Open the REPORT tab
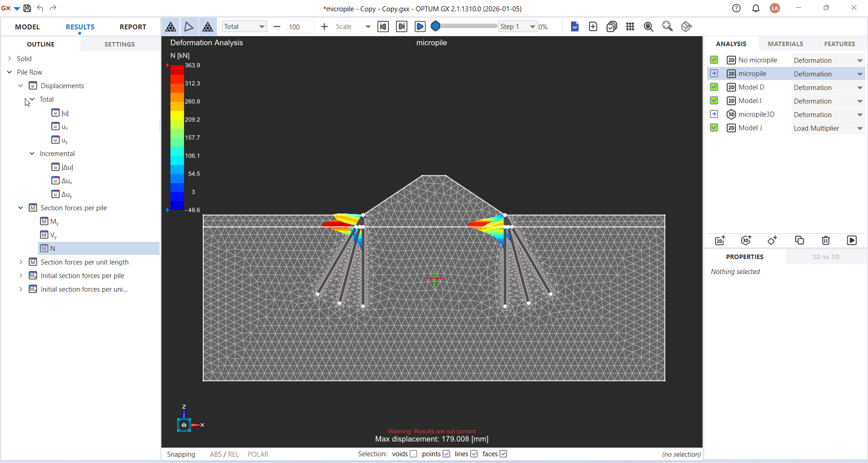Screen dimensions: 868x463 coord(132,27)
